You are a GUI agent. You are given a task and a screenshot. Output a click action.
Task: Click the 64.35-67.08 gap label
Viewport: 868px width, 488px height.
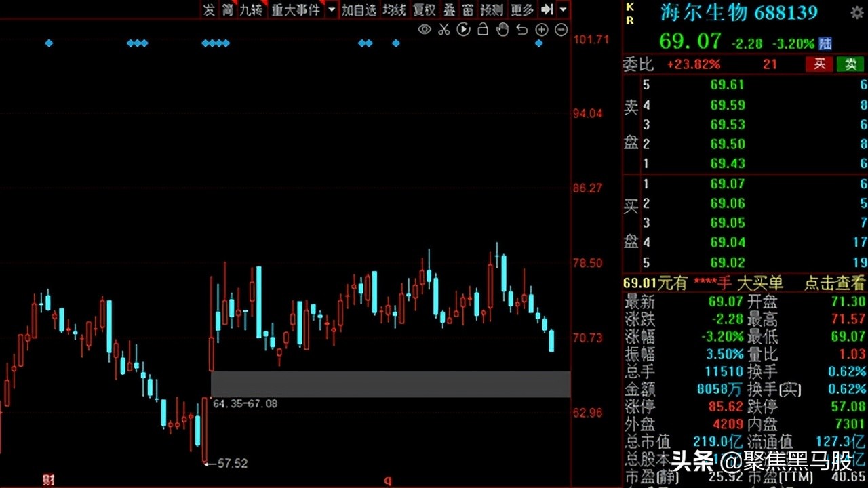pos(245,404)
